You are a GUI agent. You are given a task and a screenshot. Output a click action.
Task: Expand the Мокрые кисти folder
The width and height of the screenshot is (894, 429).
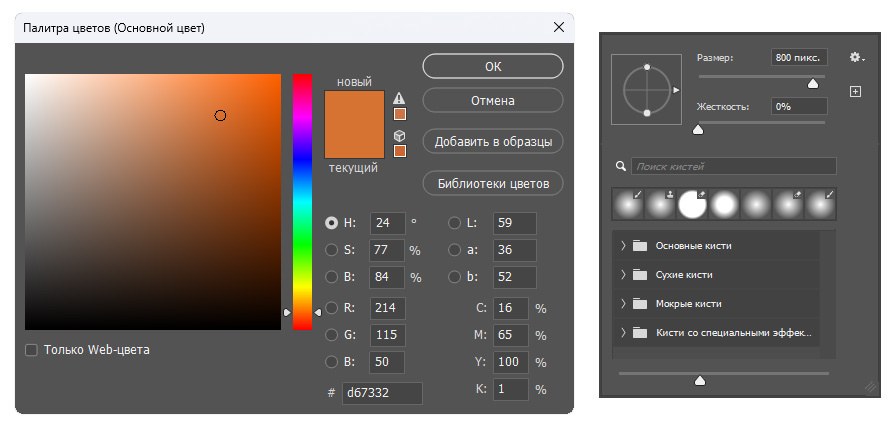pyautogui.click(x=623, y=303)
